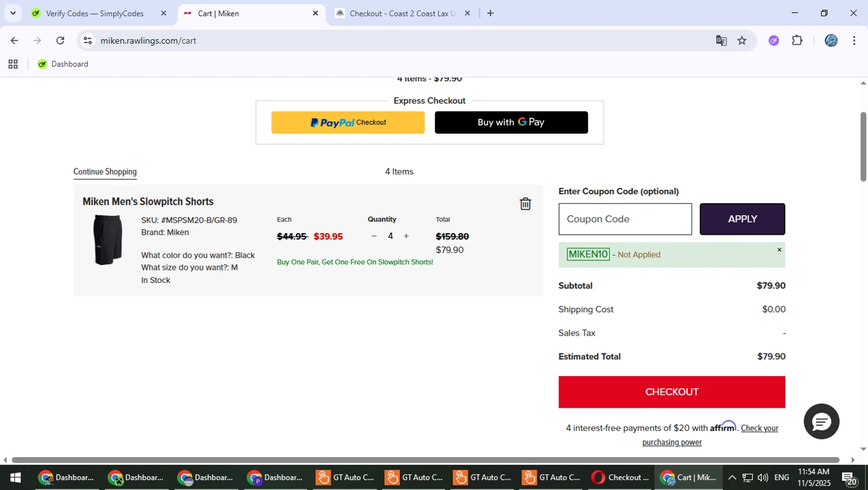Open the Chrome three-dot menu

[x=854, y=40]
